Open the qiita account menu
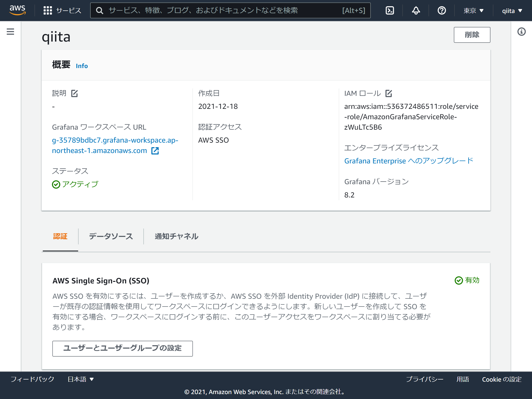 tap(511, 10)
